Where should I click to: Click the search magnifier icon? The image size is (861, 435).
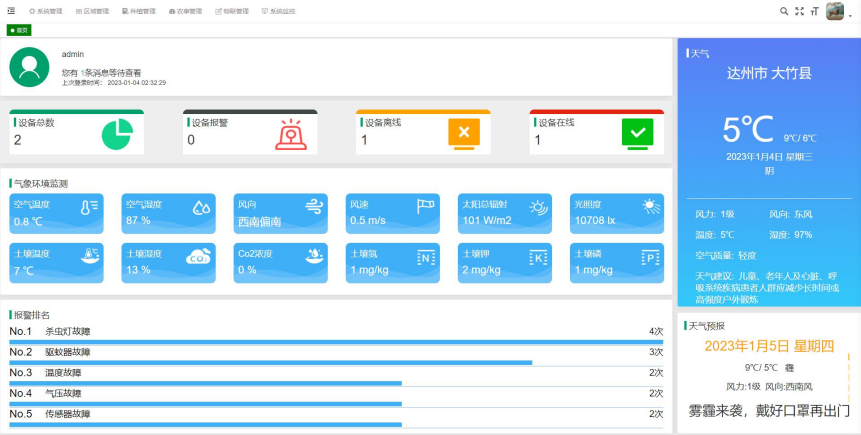pos(784,11)
